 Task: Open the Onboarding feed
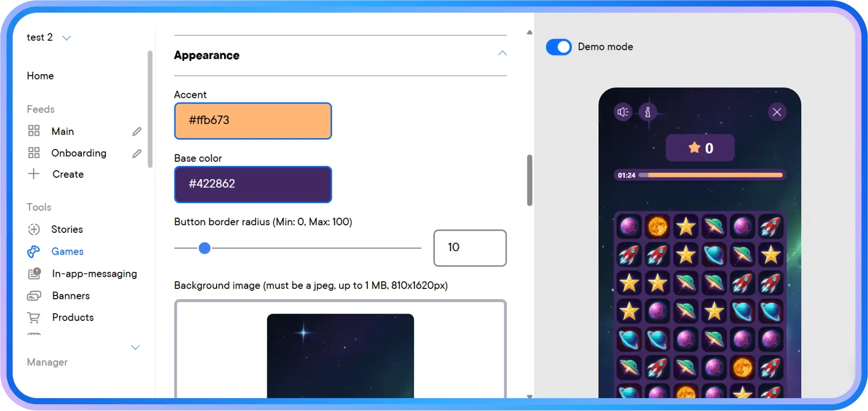click(79, 153)
